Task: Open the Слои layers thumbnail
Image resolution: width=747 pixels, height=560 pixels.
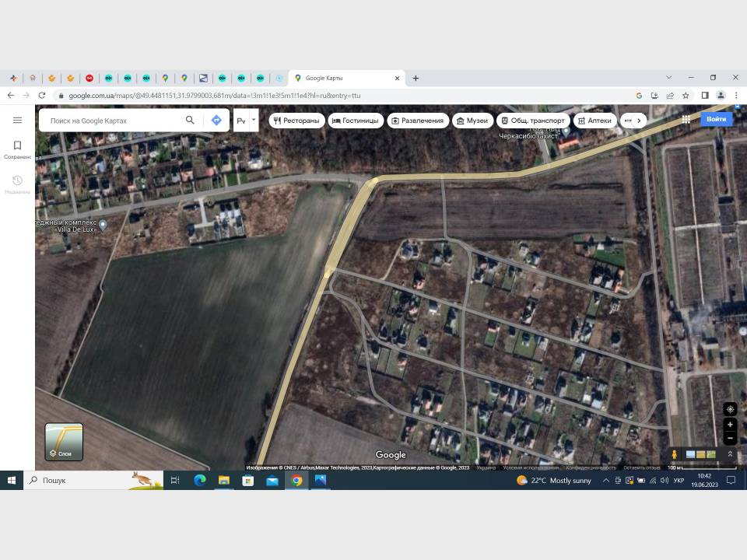Action: 64,442
